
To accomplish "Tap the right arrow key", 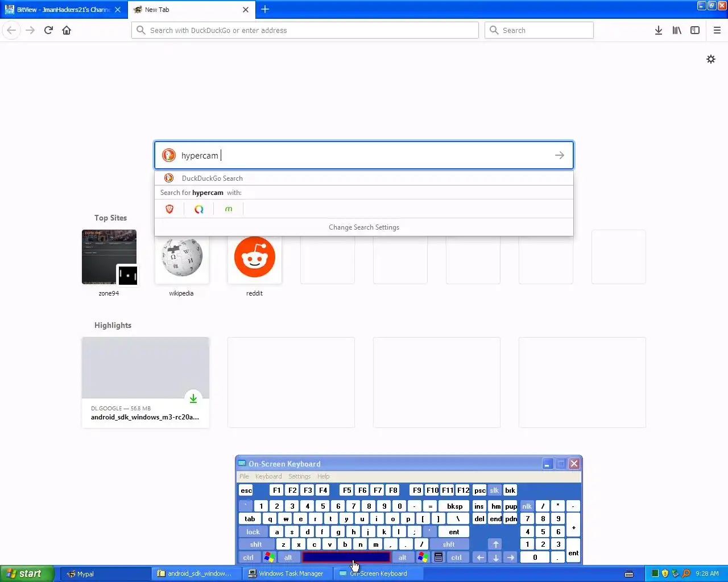I will click(x=511, y=558).
